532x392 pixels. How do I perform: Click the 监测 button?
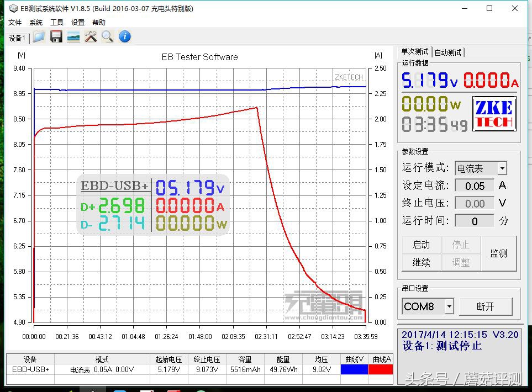[x=498, y=253]
